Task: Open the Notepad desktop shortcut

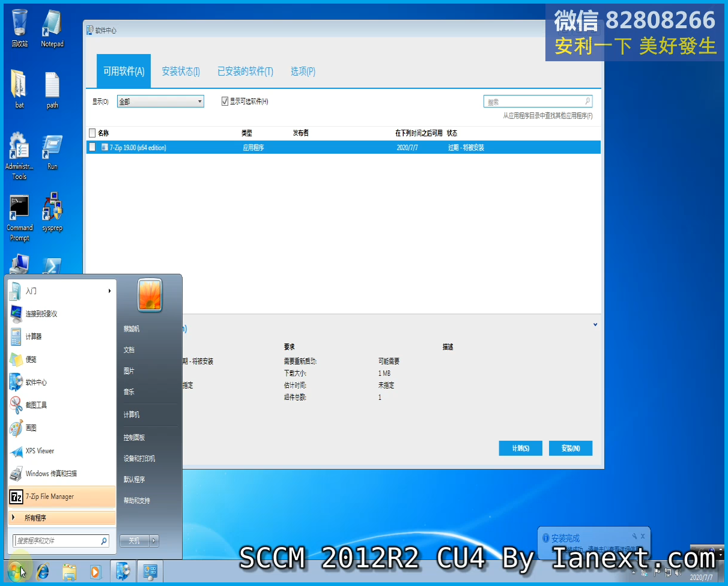Action: (52, 28)
